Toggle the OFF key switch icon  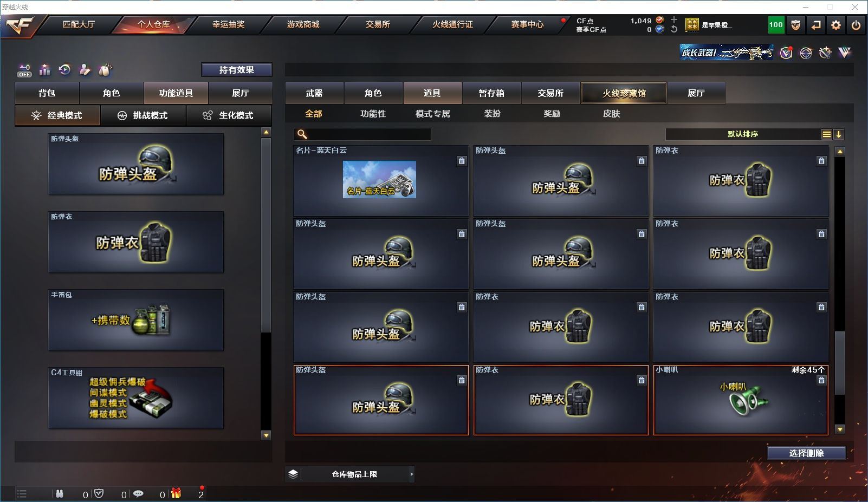[24, 70]
